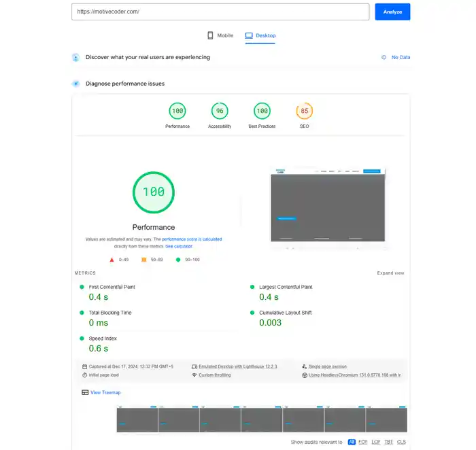
Task: Click the desktop monitor icon
Action: [249, 35]
